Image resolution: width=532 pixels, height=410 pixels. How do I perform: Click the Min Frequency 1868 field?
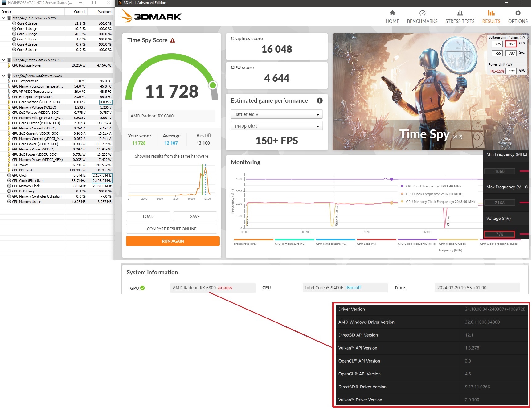(500, 171)
